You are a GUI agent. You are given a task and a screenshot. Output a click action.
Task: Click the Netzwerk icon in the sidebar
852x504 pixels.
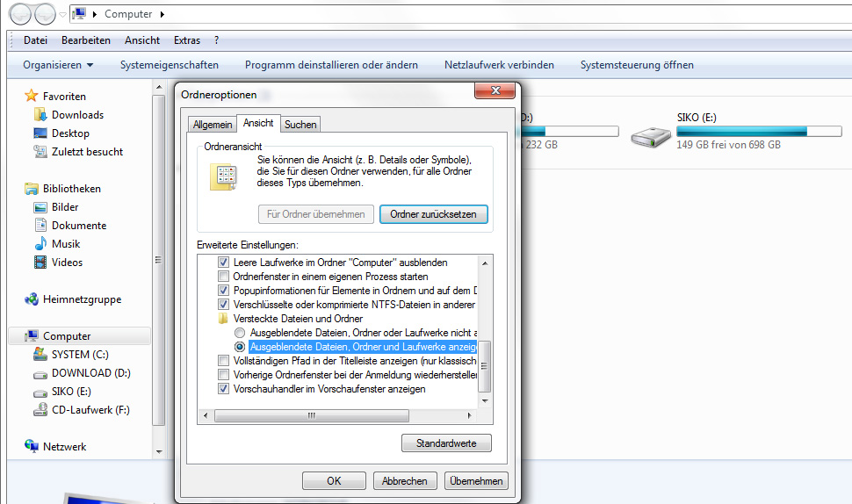(x=32, y=447)
